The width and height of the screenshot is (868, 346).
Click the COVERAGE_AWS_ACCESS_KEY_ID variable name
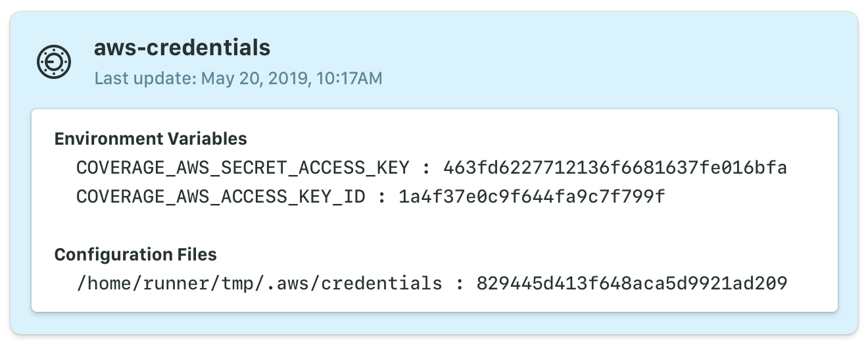click(x=220, y=197)
